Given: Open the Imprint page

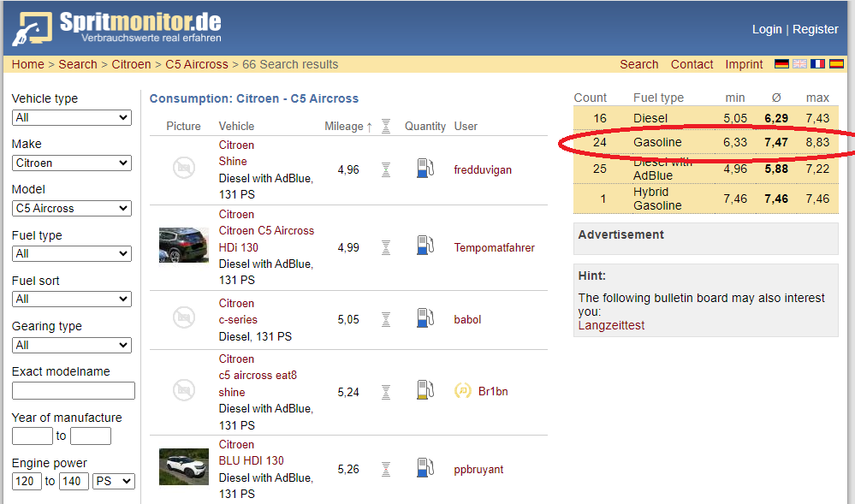Looking at the screenshot, I should pyautogui.click(x=744, y=64).
